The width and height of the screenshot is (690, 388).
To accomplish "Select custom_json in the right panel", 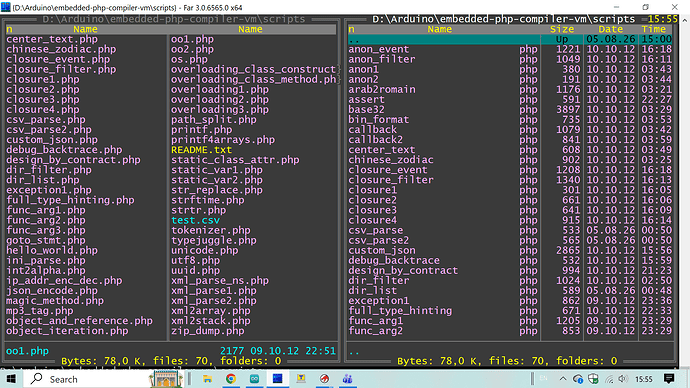I will click(382, 250).
